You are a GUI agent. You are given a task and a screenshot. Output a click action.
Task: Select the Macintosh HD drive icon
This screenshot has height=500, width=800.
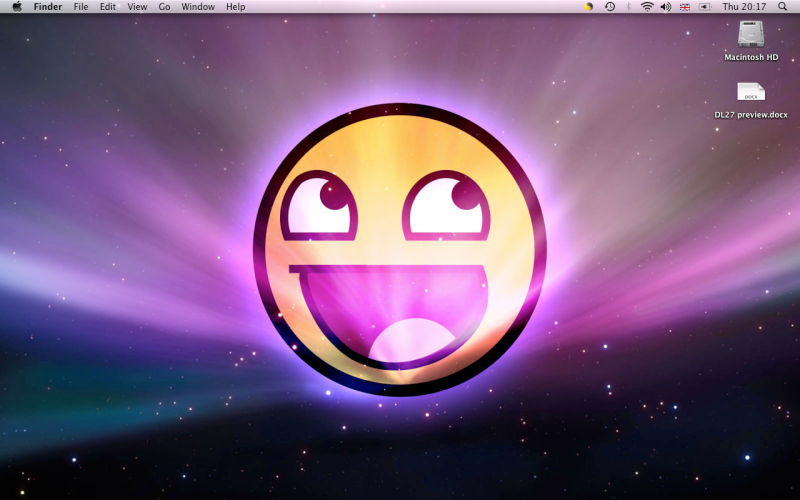coord(751,34)
